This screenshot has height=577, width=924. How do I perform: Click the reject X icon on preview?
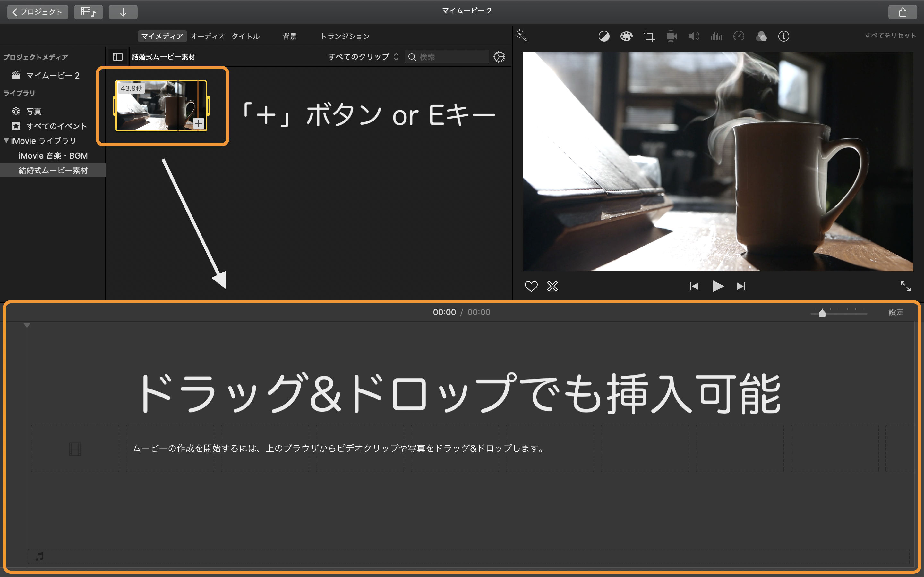pyautogui.click(x=551, y=287)
